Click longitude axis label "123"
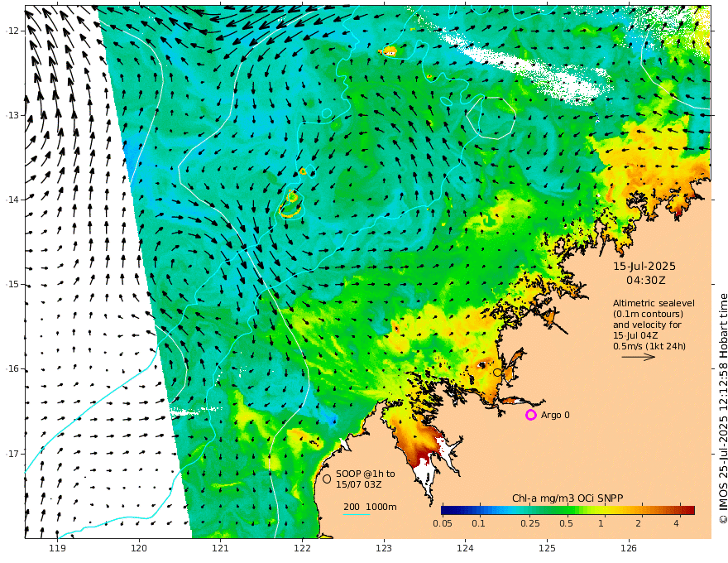Viewport: 728px width, 563px height. coord(384,548)
